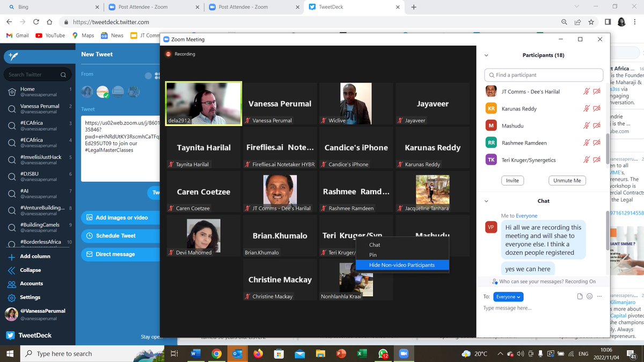The width and height of the screenshot is (644, 362).
Task: Choose Hide Non-video Participants menu item
Action: (402, 265)
